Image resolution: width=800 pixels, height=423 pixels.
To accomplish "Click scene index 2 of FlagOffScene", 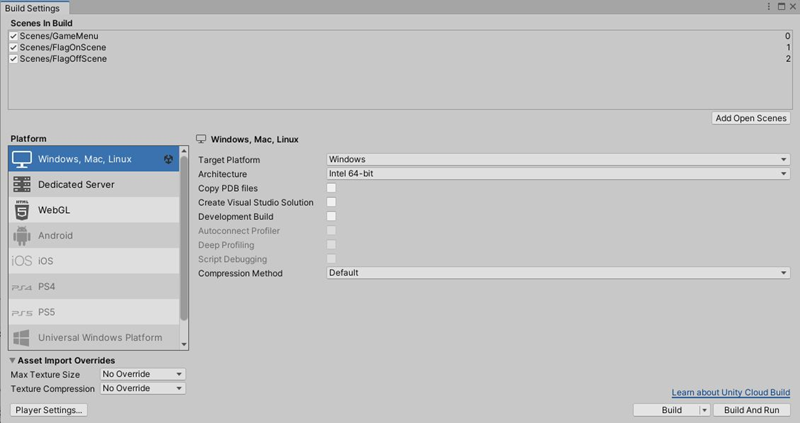I will pyautogui.click(x=788, y=59).
